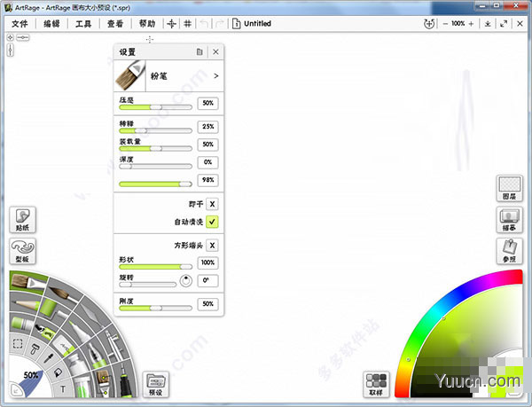Select the felt pen tool
Screen dimensions: 532x407
click(79, 332)
